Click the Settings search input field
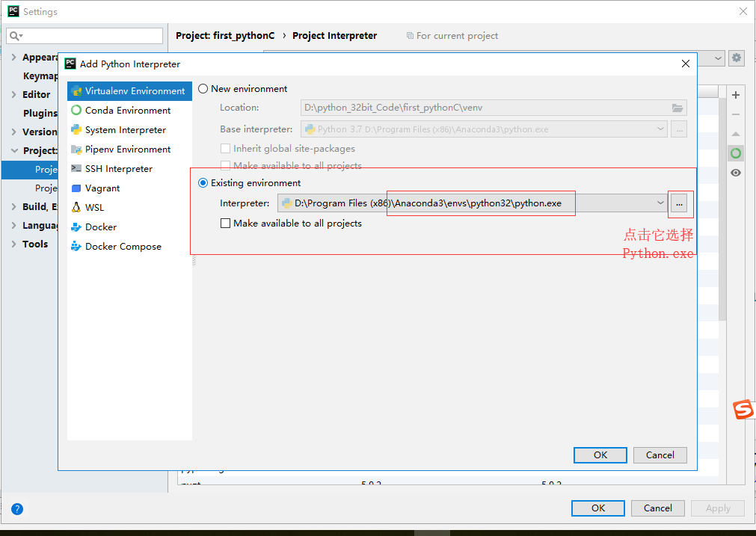Viewport: 756px width, 536px height. coord(84,35)
